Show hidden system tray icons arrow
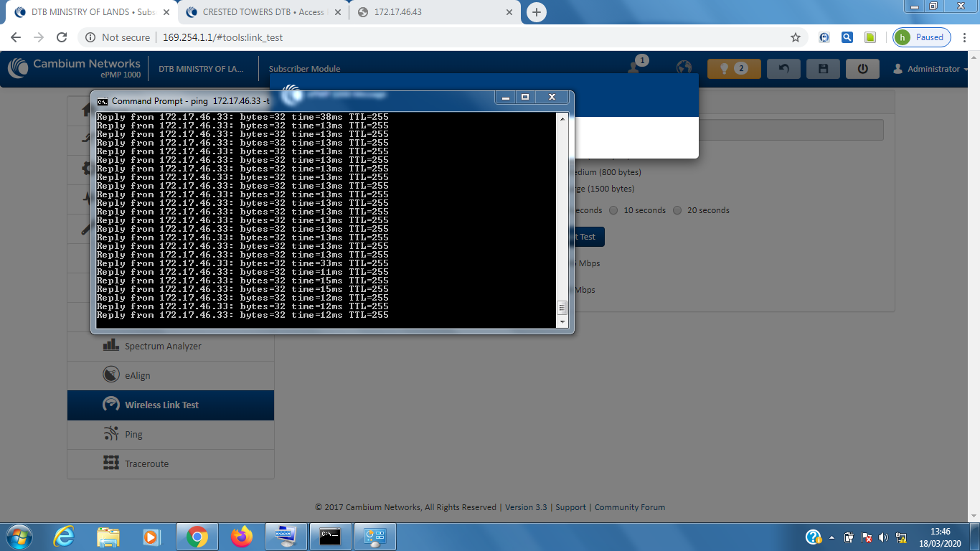Viewport: 980px width, 551px height. click(x=832, y=537)
